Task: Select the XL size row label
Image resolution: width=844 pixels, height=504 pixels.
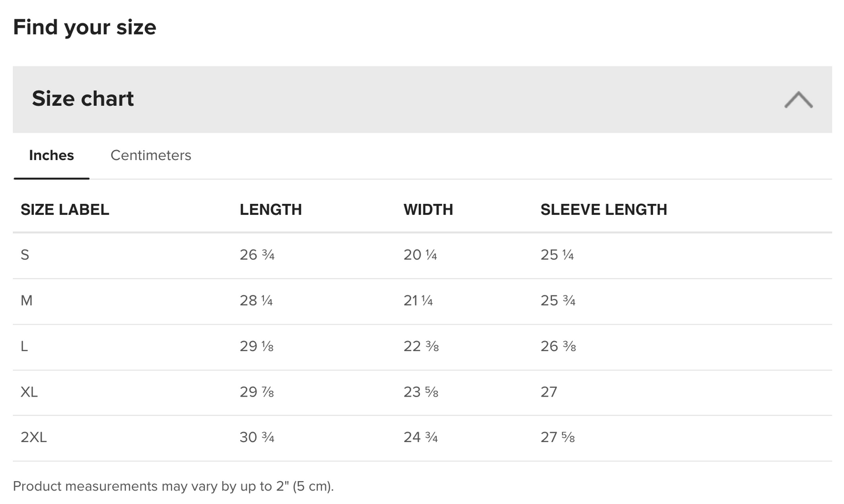Action: [29, 392]
